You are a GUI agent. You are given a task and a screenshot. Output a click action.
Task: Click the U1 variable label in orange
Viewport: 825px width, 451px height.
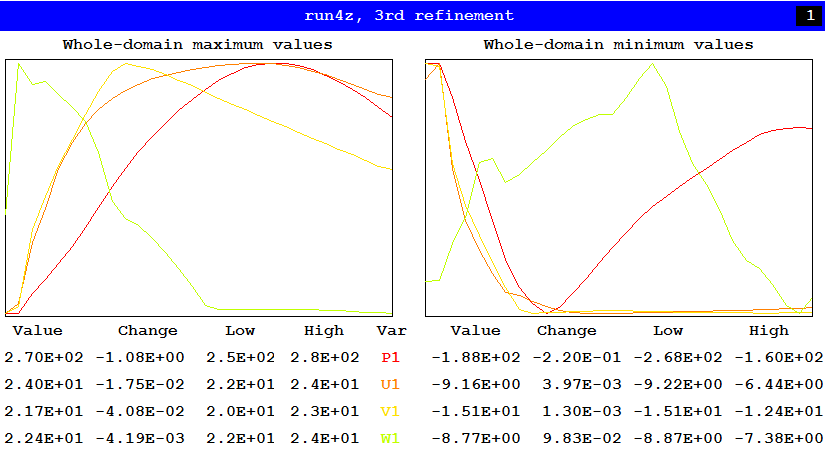pos(390,384)
